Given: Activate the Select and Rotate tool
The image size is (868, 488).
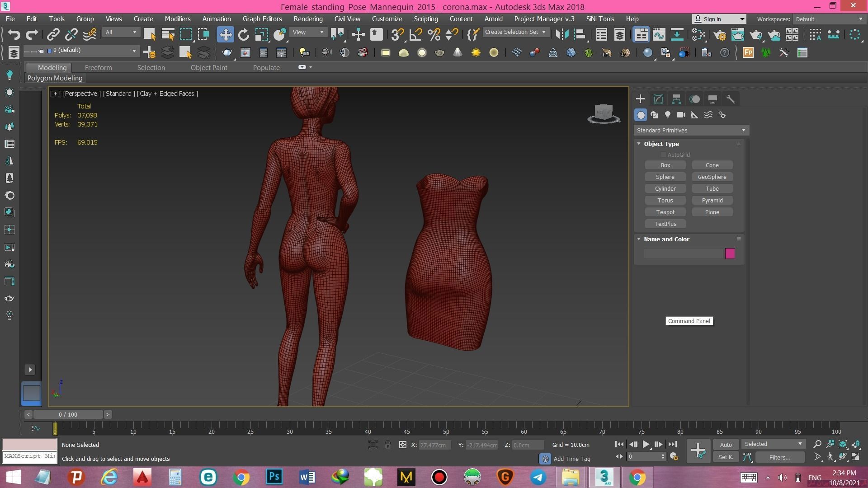Looking at the screenshot, I should (244, 34).
